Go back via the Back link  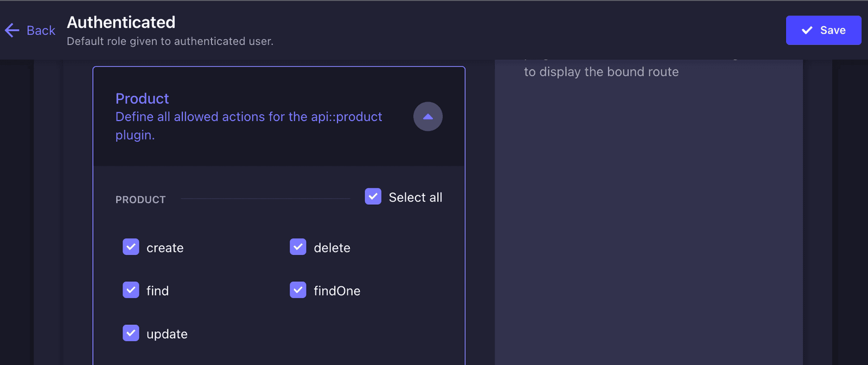[30, 30]
